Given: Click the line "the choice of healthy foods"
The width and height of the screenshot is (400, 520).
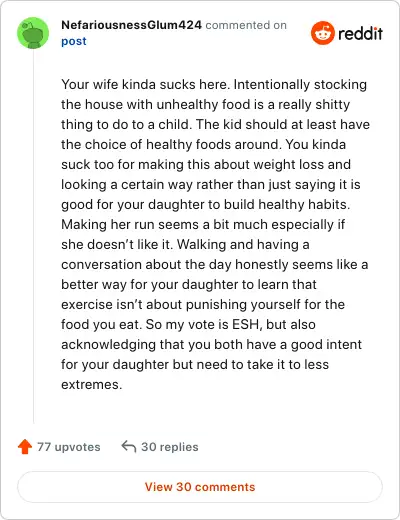Looking at the screenshot, I should click(204, 144).
